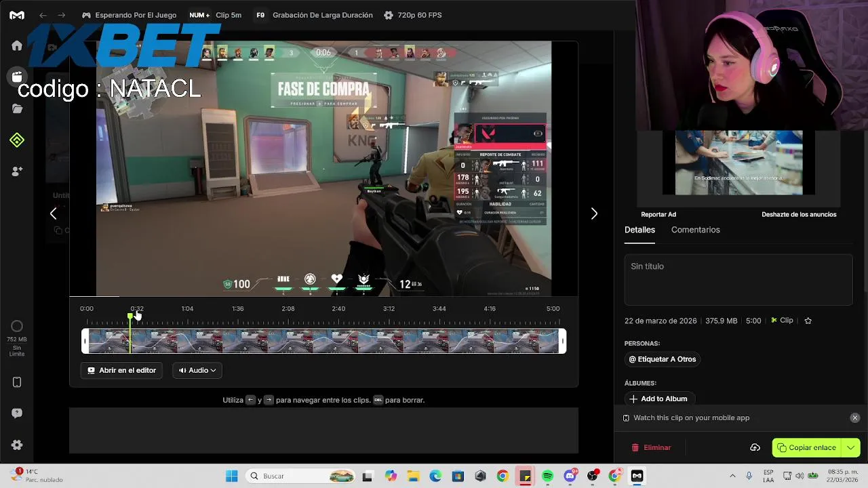Screen dimensions: 868x488
Task: Open Discord from the taskbar
Action: point(570,476)
